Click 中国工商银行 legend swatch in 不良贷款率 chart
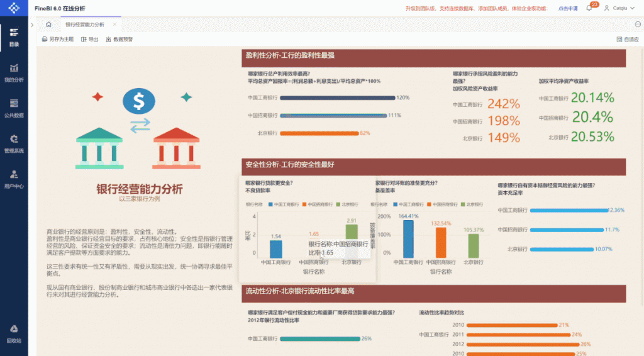 tap(270, 204)
